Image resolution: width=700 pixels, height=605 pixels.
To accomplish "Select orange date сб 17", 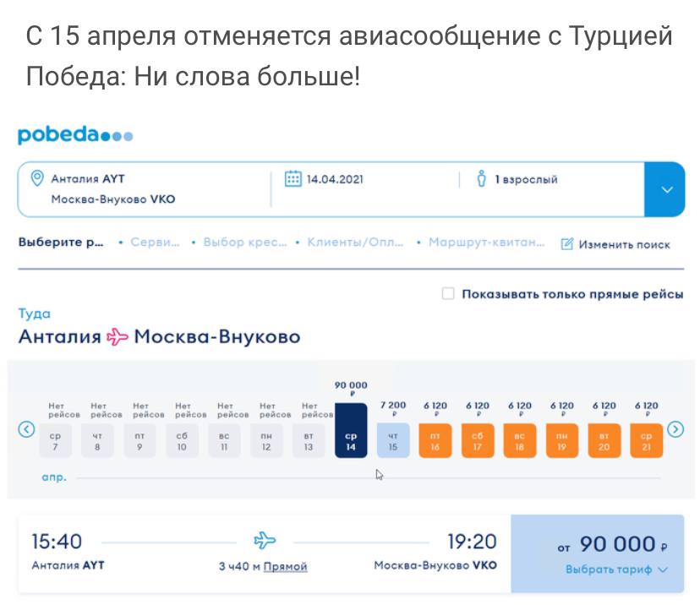I will point(478,440).
